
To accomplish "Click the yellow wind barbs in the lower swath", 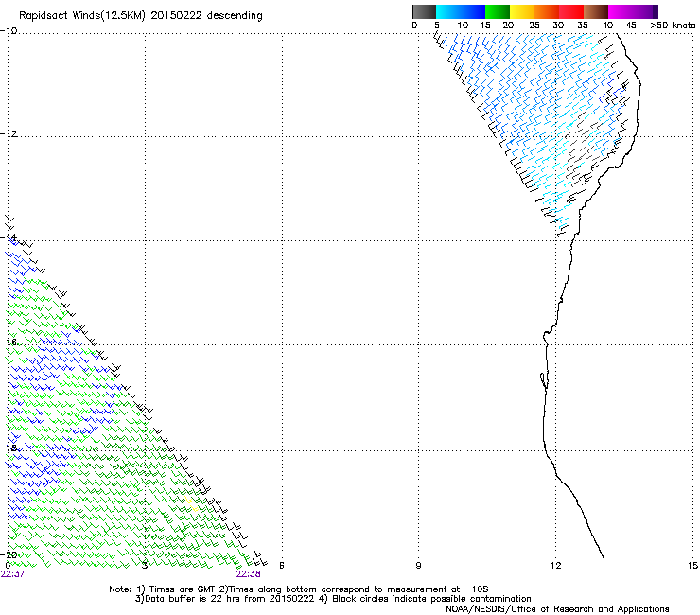I will pyautogui.click(x=191, y=503).
